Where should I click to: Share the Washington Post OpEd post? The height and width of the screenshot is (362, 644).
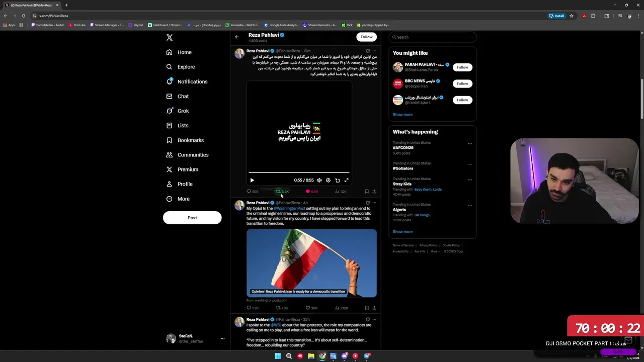(x=374, y=308)
